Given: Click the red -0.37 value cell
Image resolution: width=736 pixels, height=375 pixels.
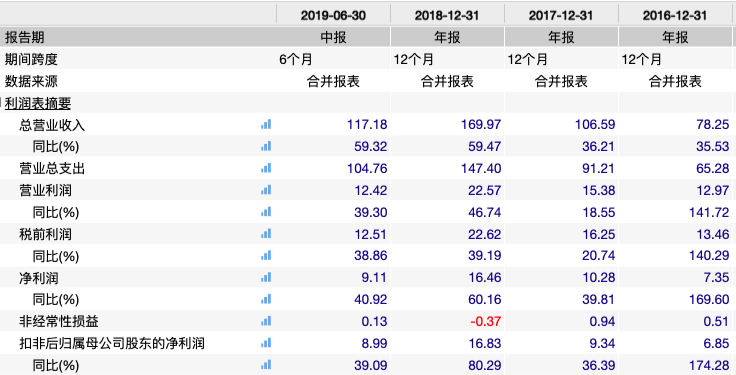Looking at the screenshot, I should (447, 321).
